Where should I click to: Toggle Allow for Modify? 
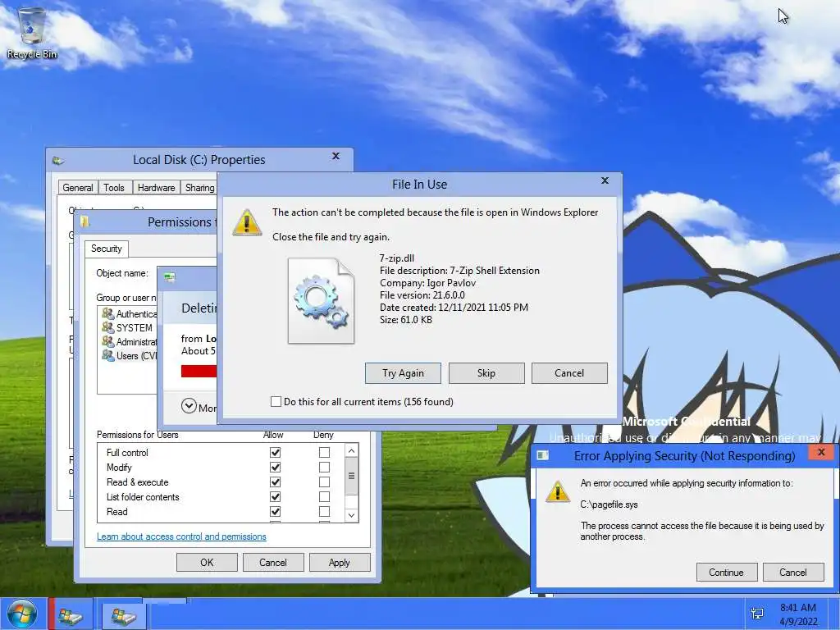click(x=276, y=467)
